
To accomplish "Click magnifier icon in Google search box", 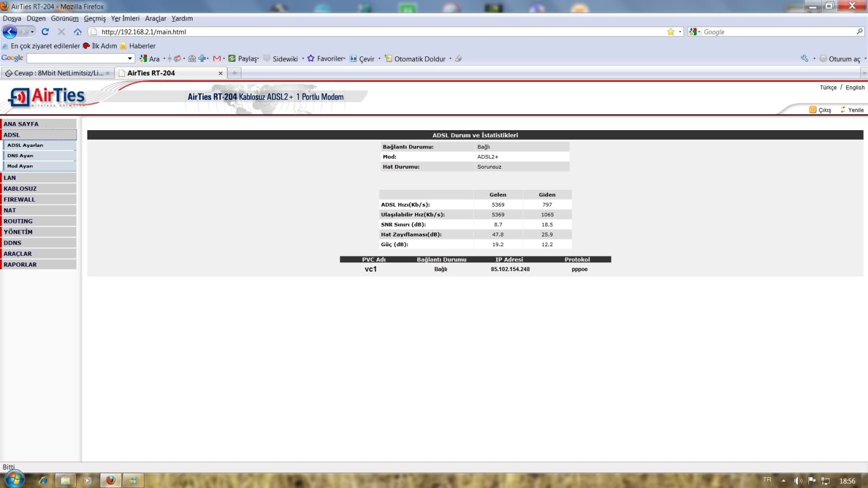I will (x=859, y=32).
